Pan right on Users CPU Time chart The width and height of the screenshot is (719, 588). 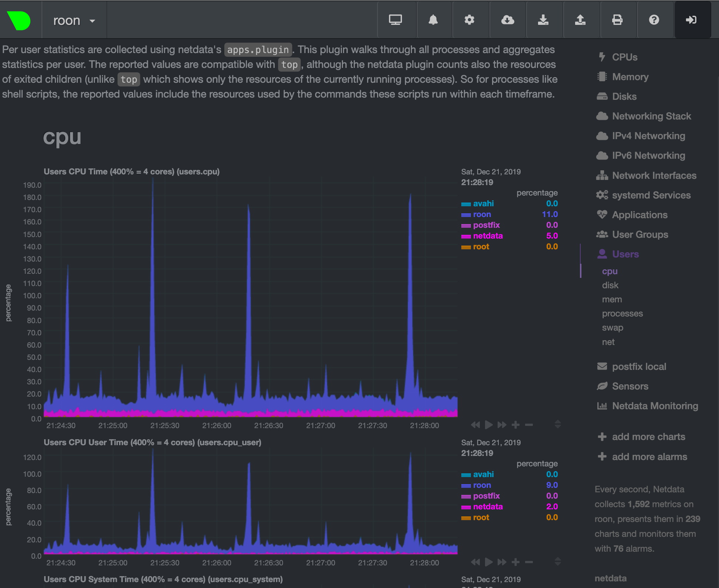(502, 425)
